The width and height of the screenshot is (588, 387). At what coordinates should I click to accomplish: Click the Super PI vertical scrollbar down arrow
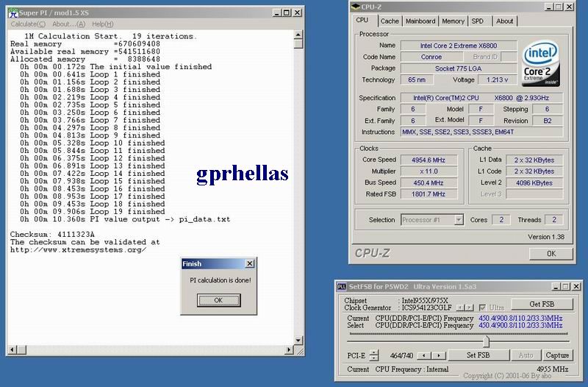point(298,341)
